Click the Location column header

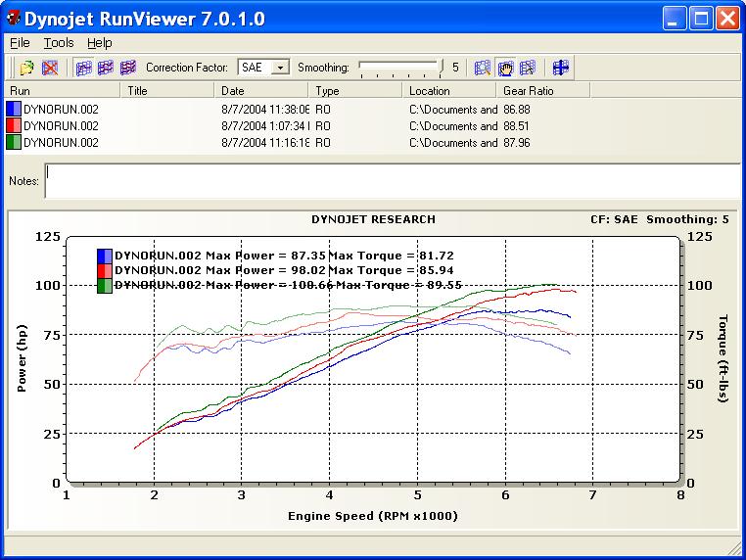(x=449, y=90)
